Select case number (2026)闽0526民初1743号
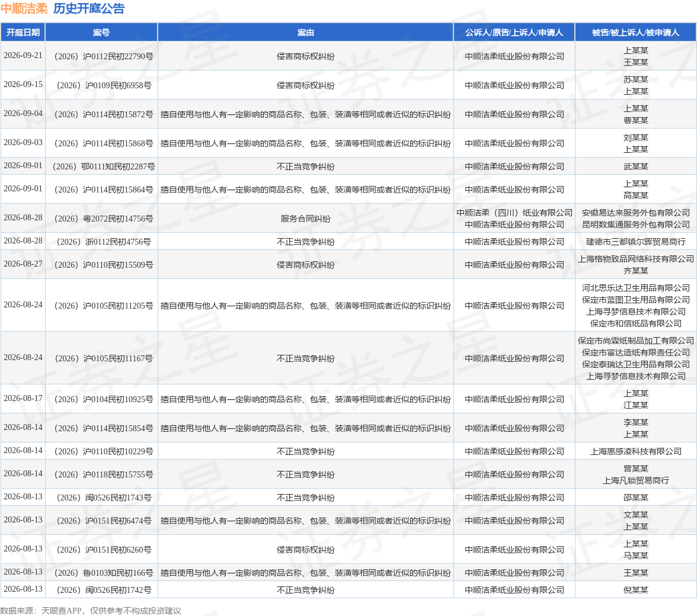 [104, 498]
